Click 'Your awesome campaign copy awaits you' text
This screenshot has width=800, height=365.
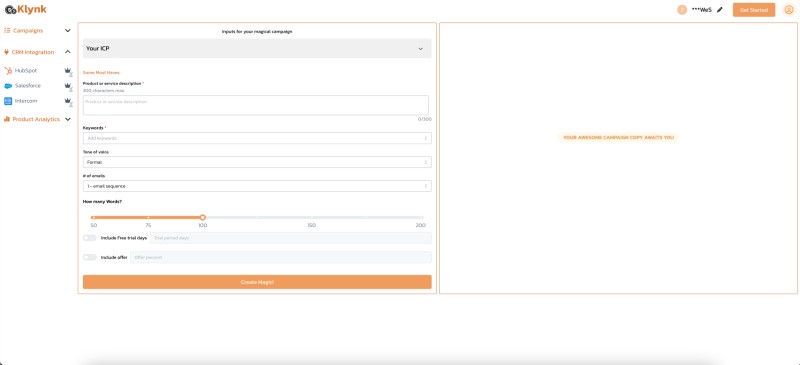click(618, 137)
